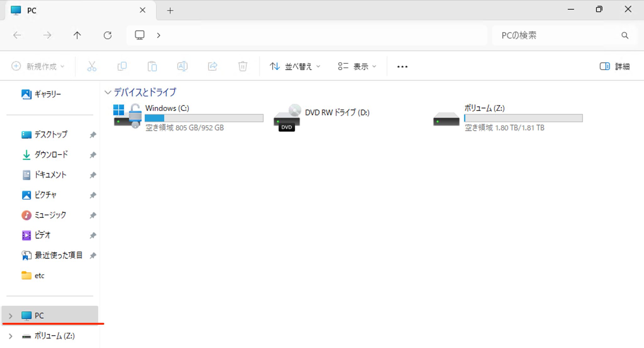Click the Share icon in the toolbar

213,66
